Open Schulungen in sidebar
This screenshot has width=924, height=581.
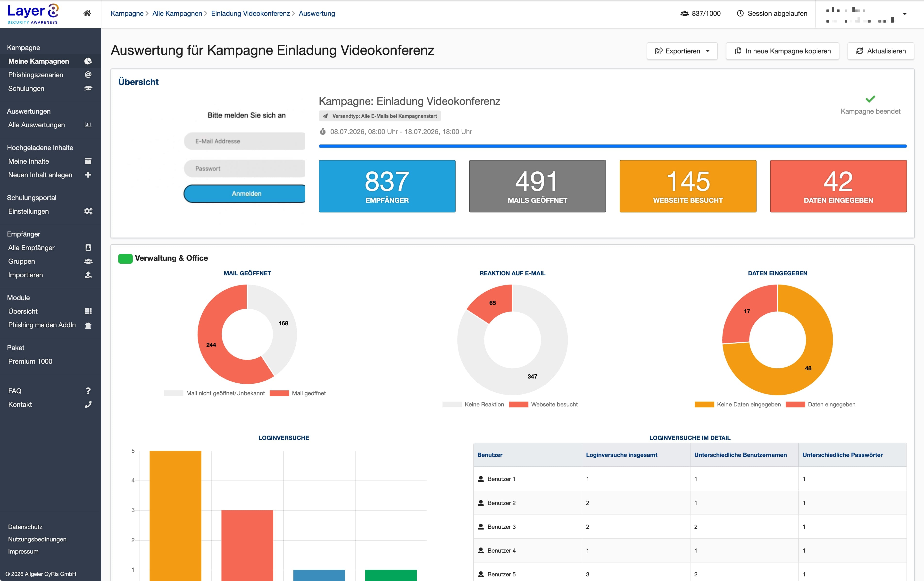[x=50, y=88]
